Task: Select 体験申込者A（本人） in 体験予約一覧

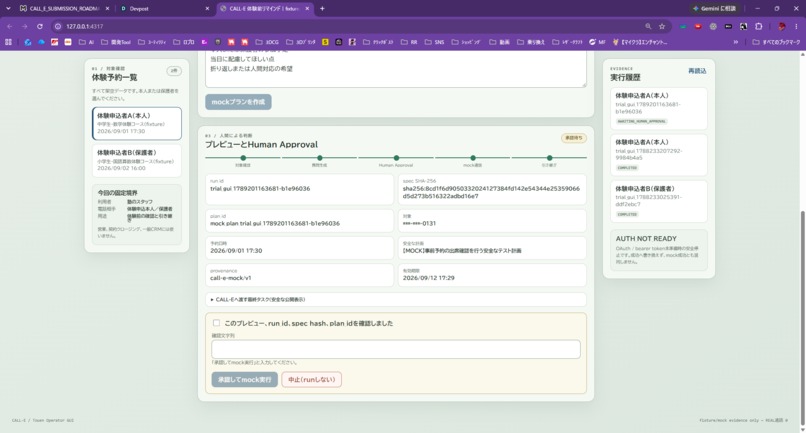Action: pyautogui.click(x=137, y=123)
